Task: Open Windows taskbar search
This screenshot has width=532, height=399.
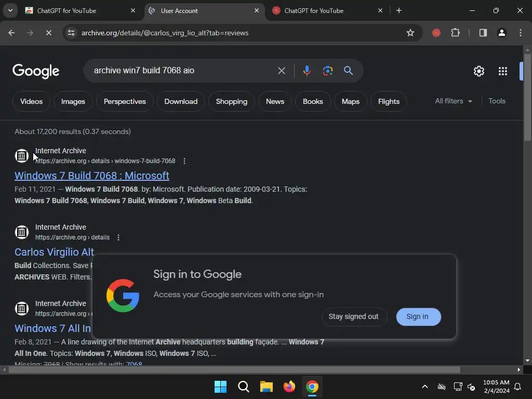Action: [243, 387]
